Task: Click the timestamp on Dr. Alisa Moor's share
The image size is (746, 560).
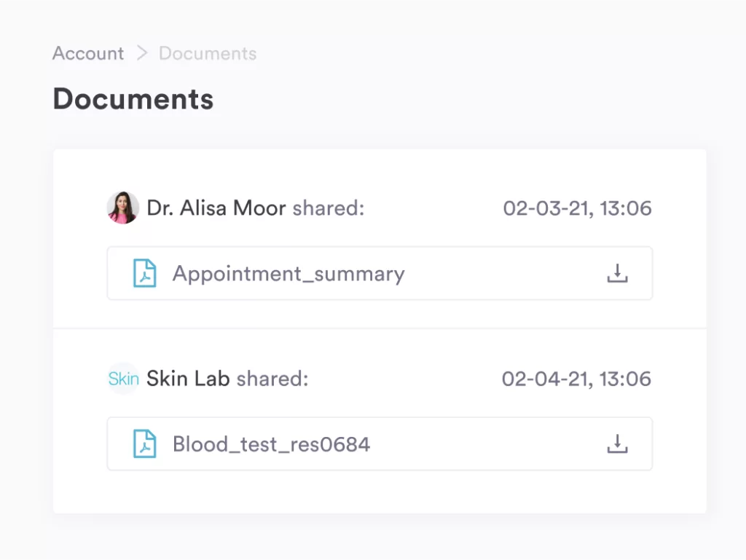Action: 577,208
